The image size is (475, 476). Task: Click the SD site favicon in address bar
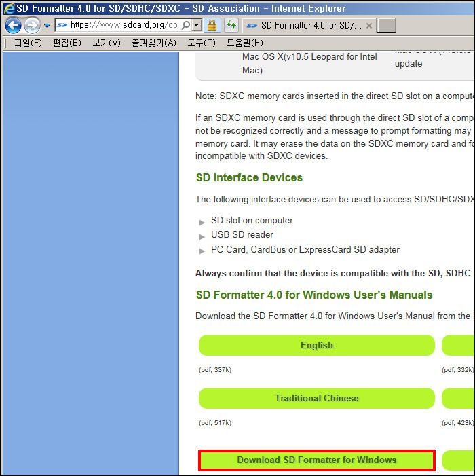coord(62,25)
